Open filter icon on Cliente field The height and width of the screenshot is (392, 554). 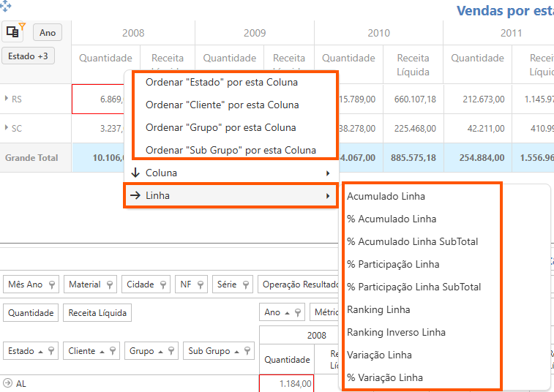113,351
